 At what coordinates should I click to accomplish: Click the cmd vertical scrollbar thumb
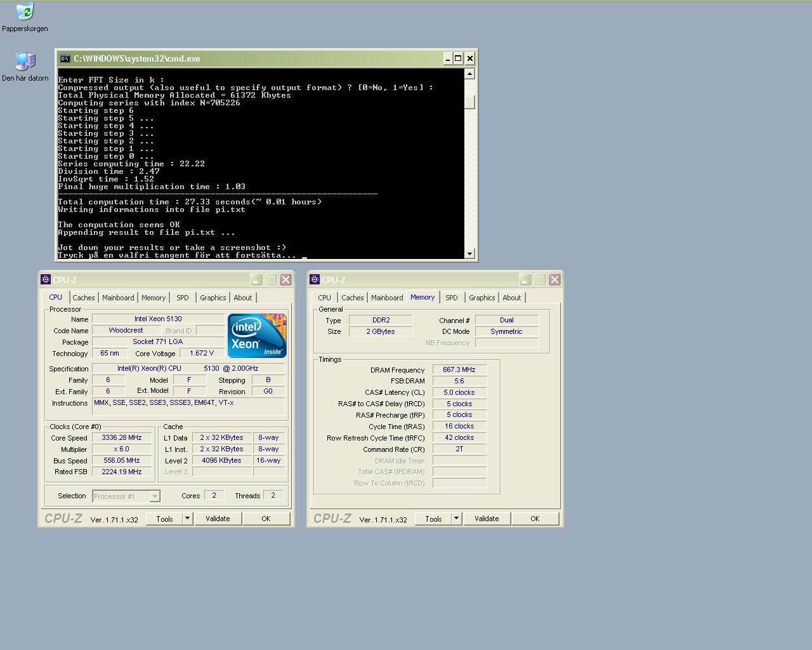pos(469,102)
